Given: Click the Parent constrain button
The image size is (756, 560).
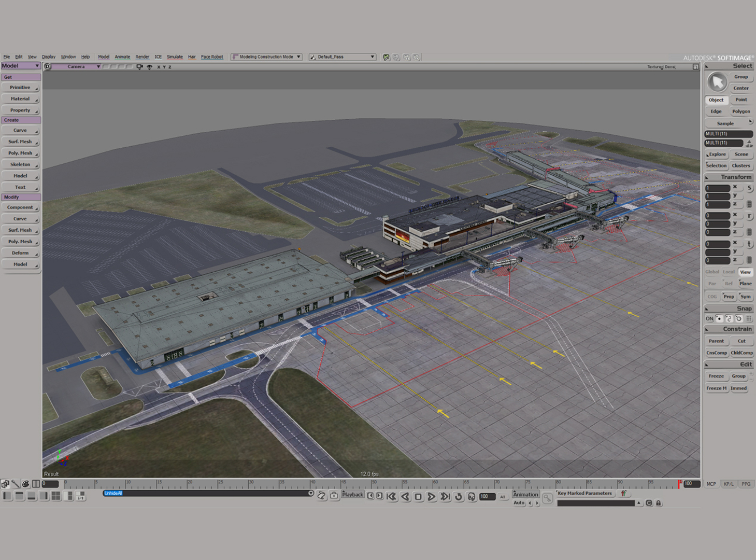Looking at the screenshot, I should (716, 341).
